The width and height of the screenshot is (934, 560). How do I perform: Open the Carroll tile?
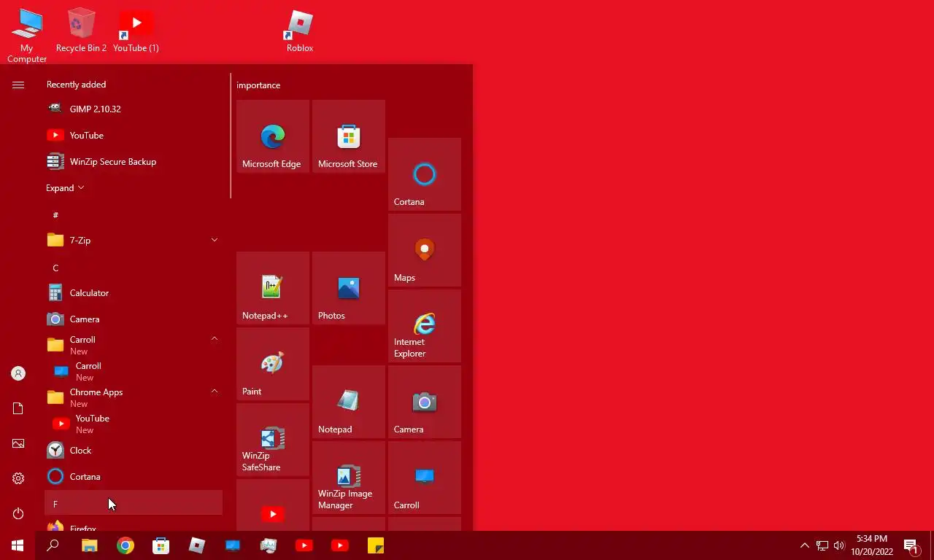(425, 478)
